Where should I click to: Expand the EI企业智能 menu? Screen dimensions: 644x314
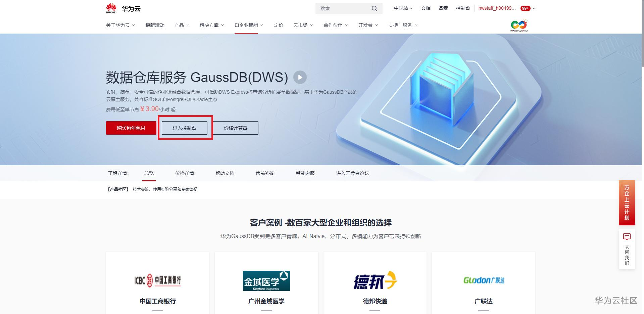249,25
